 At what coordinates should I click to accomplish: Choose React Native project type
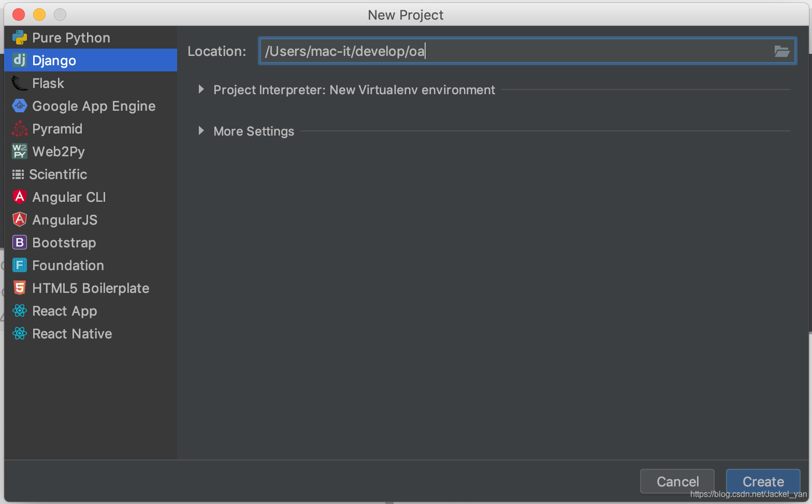coord(72,334)
